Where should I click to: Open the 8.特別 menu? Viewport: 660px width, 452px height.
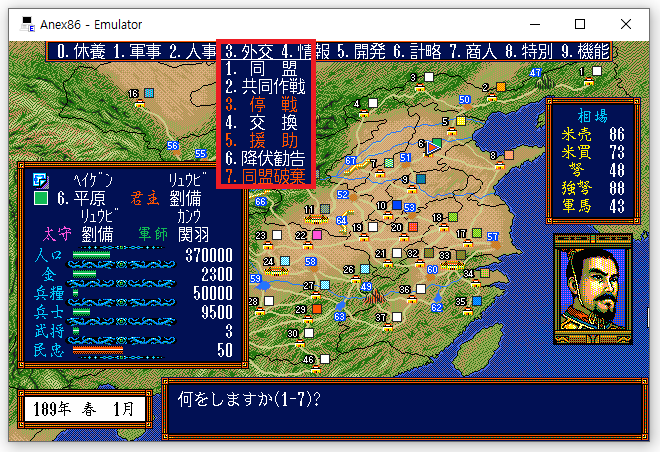[x=529, y=52]
